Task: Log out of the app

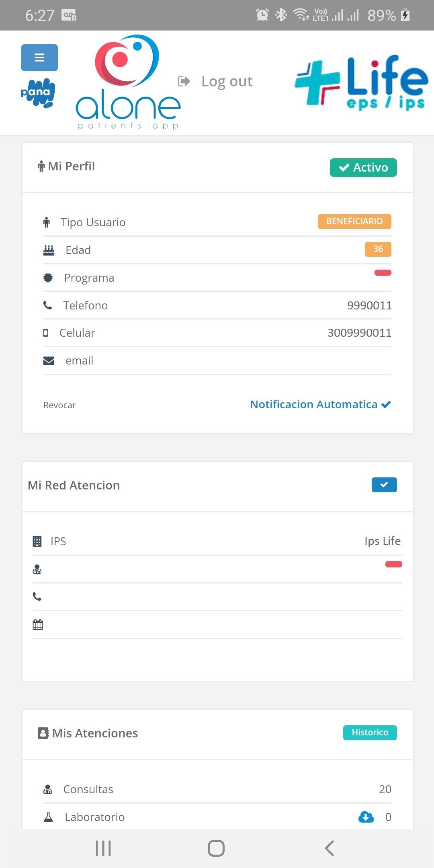Action: [x=227, y=82]
